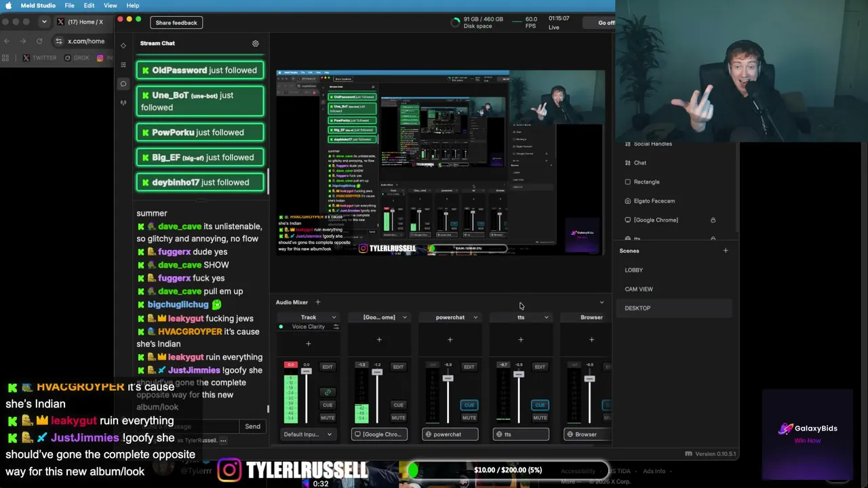Open site info icon beside x.com address
This screenshot has width=868, height=488.
(x=59, y=41)
